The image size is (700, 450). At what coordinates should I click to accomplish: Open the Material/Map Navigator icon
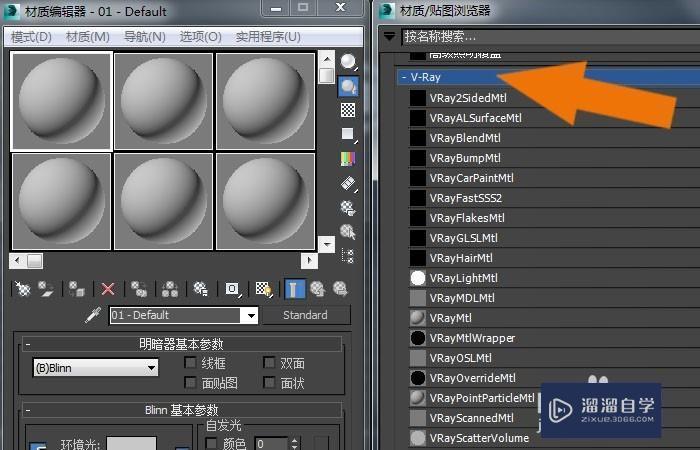pyautogui.click(x=348, y=256)
